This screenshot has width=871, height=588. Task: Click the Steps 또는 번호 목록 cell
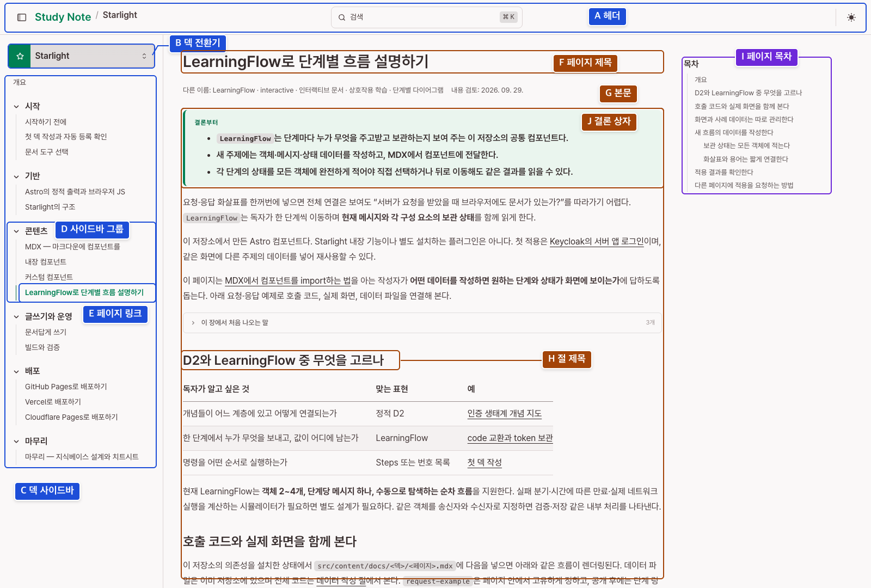(413, 463)
